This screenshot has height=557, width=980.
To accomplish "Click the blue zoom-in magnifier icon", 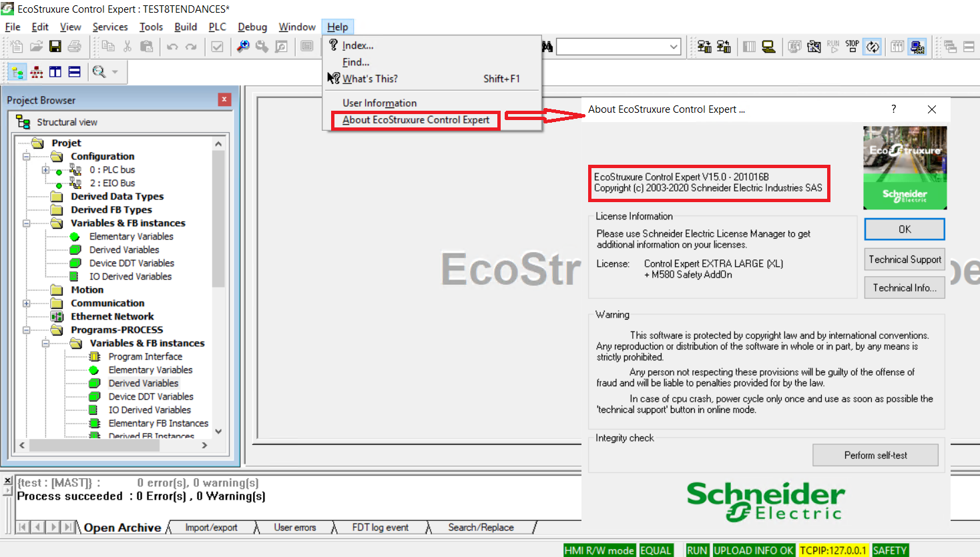I will point(243,46).
